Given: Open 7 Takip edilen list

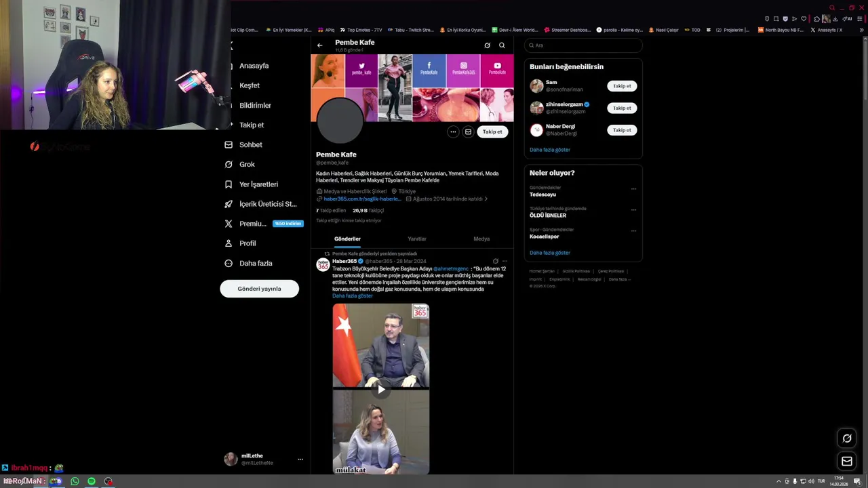Looking at the screenshot, I should pyautogui.click(x=331, y=211).
